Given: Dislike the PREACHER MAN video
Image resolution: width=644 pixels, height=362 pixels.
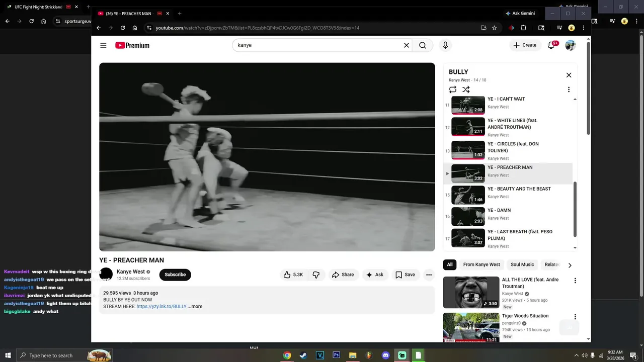Looking at the screenshot, I should pyautogui.click(x=316, y=275).
